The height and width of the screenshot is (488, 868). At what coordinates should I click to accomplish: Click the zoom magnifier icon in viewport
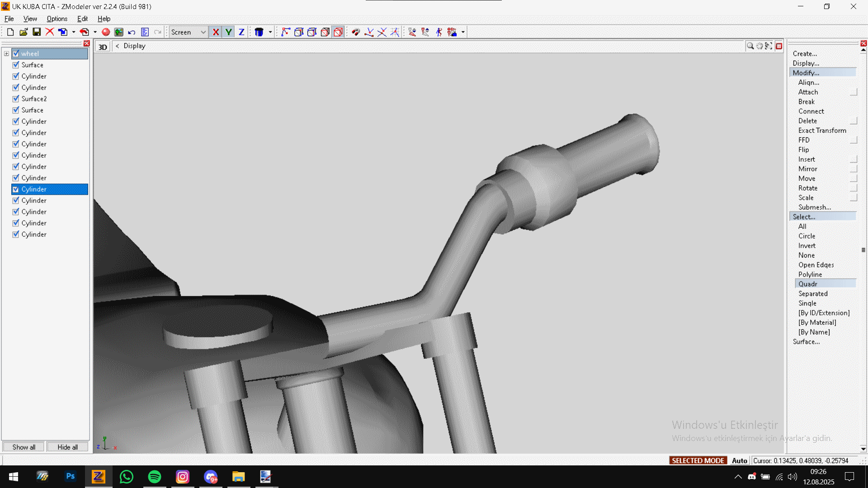click(x=750, y=46)
